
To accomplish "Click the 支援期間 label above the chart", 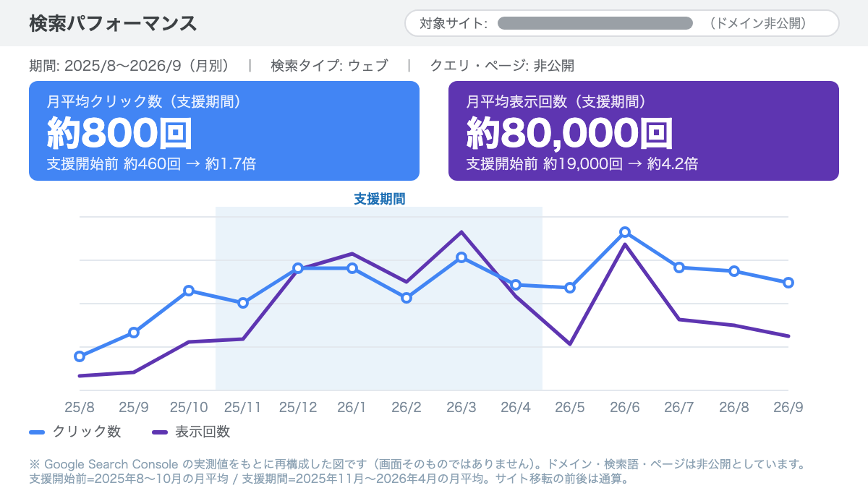I will pos(379,198).
